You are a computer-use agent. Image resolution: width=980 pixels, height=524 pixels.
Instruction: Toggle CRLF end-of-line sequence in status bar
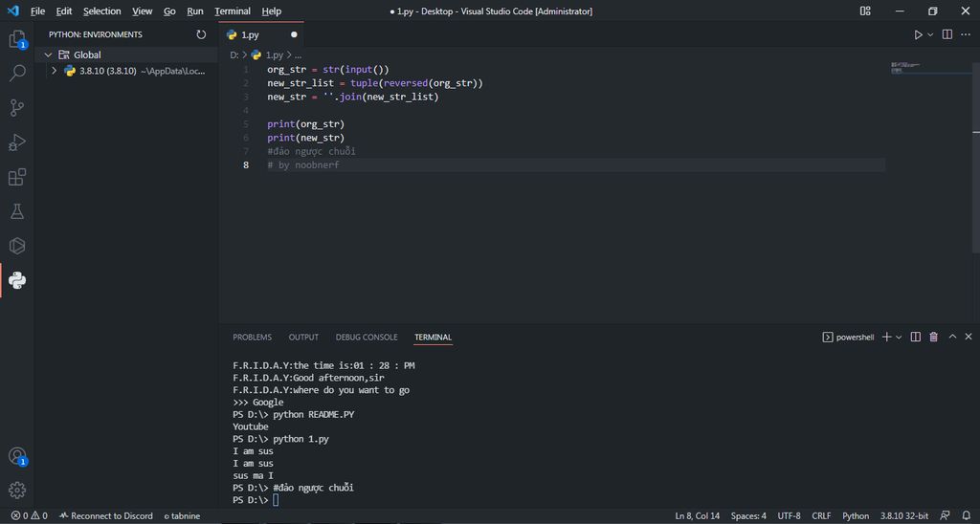click(x=821, y=516)
